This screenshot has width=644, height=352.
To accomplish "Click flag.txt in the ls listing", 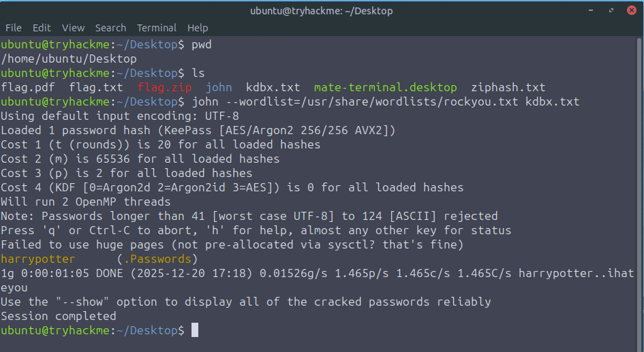I will (96, 87).
